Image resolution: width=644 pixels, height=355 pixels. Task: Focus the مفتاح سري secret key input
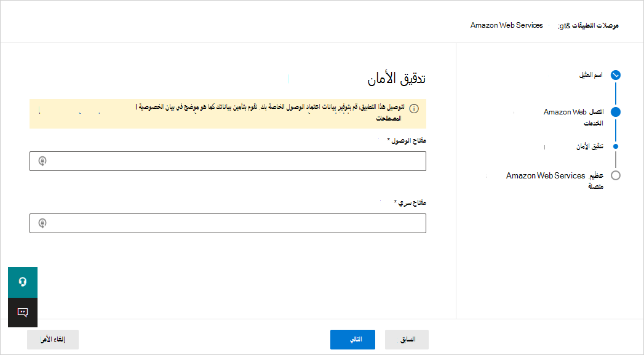pos(228,223)
